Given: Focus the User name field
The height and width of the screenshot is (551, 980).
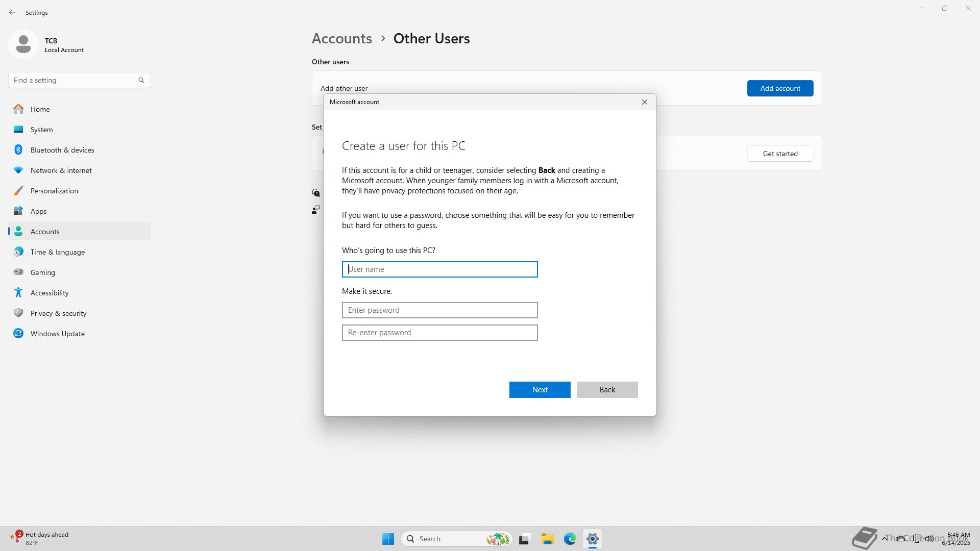Looking at the screenshot, I should pos(439,269).
